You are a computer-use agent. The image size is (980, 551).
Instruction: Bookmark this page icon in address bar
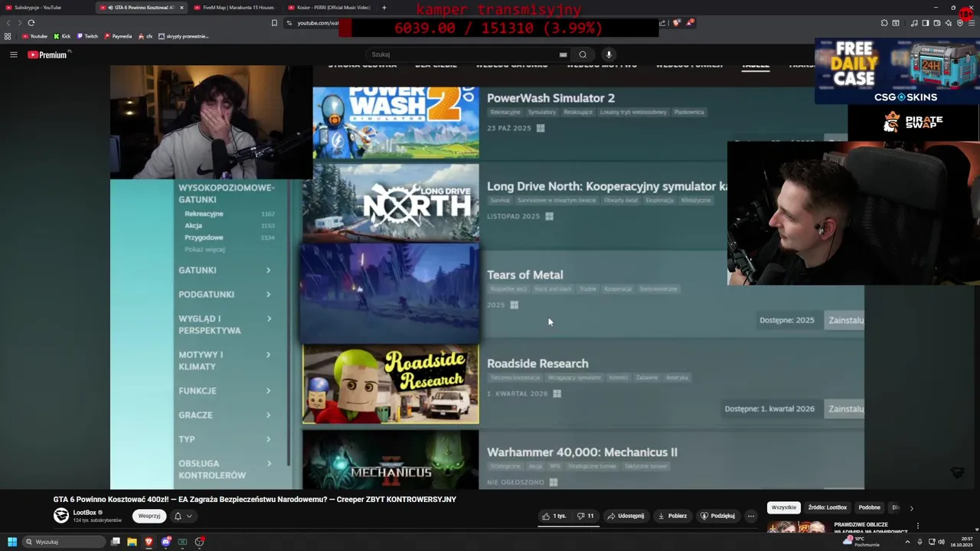pos(274,23)
